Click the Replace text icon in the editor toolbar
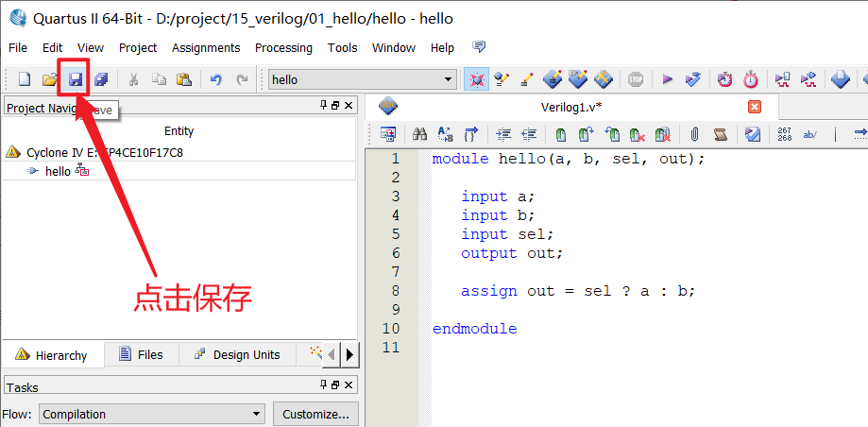This screenshot has width=868, height=427. tap(446, 134)
